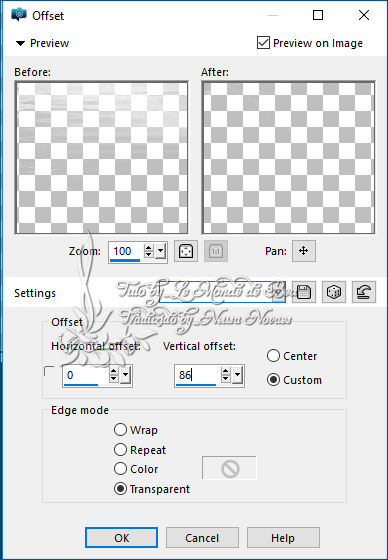This screenshot has width=388, height=560.
Task: Select the Custom radio button
Action: [273, 380]
